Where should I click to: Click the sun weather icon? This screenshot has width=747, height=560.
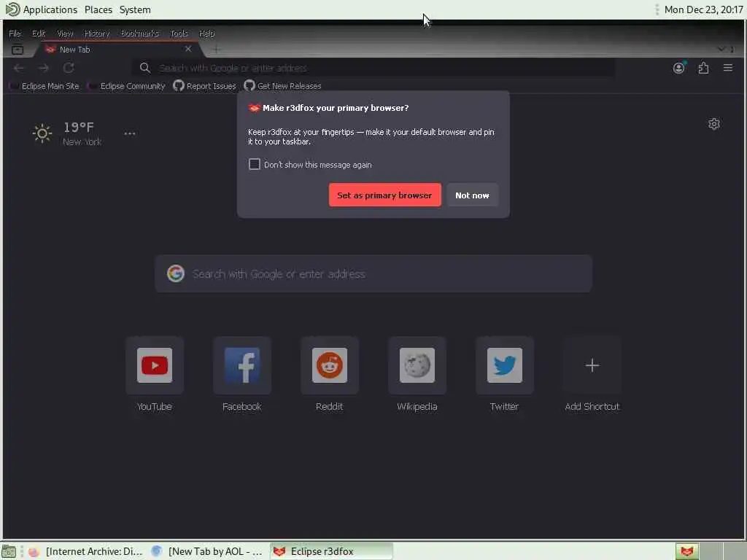click(x=42, y=133)
